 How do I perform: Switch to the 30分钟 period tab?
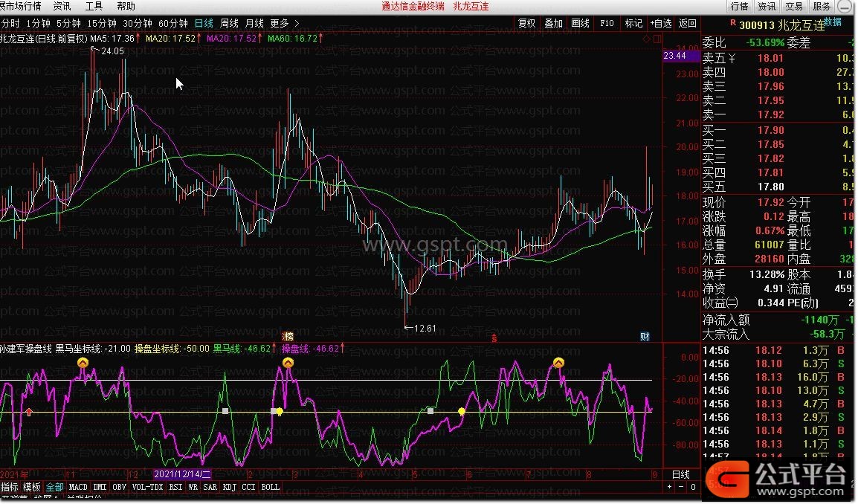138,23
